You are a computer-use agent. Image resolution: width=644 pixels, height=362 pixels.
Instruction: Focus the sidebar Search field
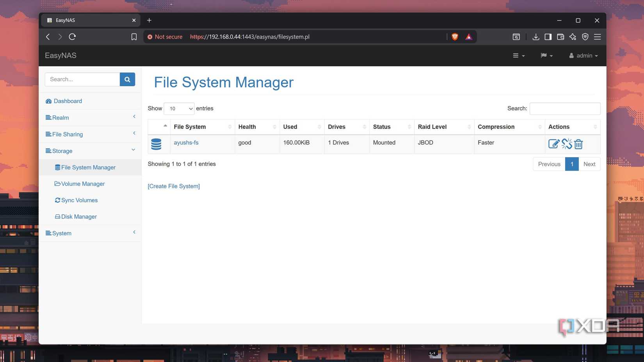[82, 79]
